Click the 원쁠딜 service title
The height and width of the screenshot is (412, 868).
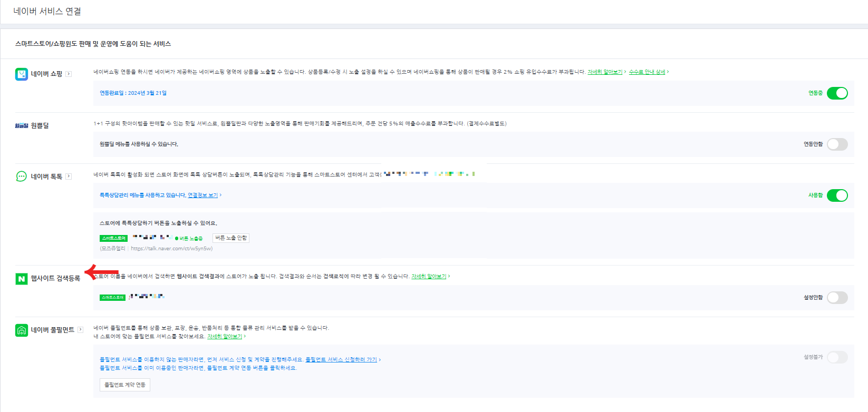tap(40, 125)
